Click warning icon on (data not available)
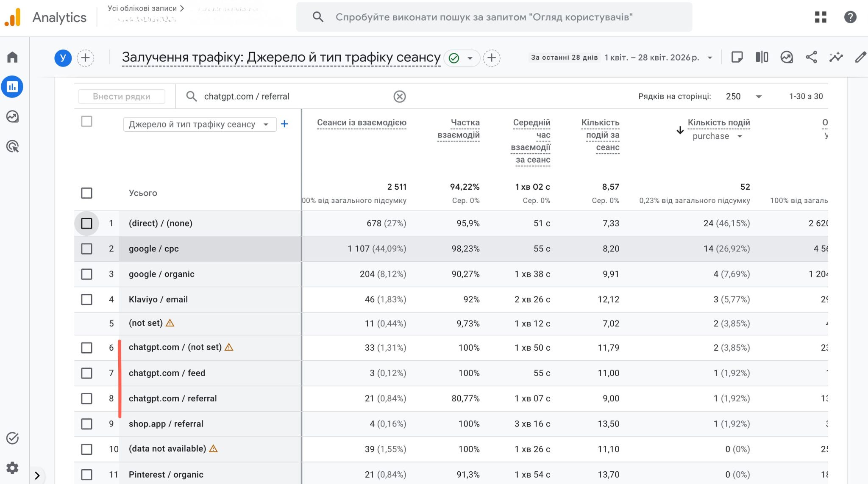Image resolution: width=868 pixels, height=484 pixels. (x=213, y=448)
